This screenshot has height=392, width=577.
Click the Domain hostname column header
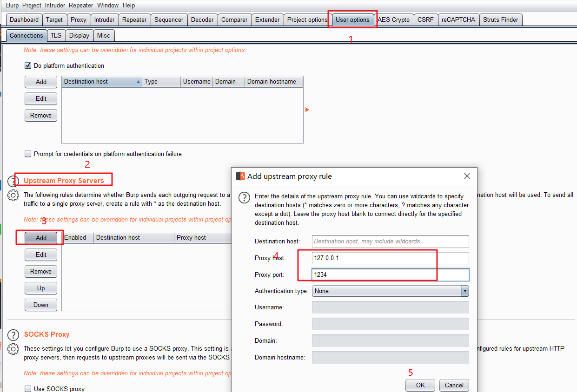click(x=274, y=82)
